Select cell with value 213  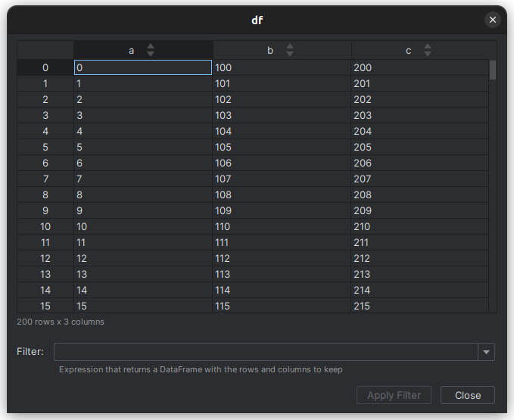click(x=420, y=274)
